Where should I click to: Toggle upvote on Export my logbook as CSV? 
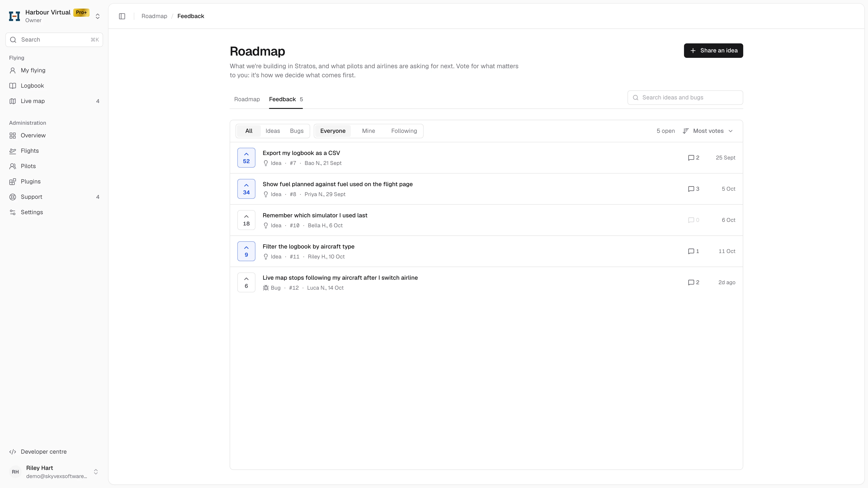(246, 158)
